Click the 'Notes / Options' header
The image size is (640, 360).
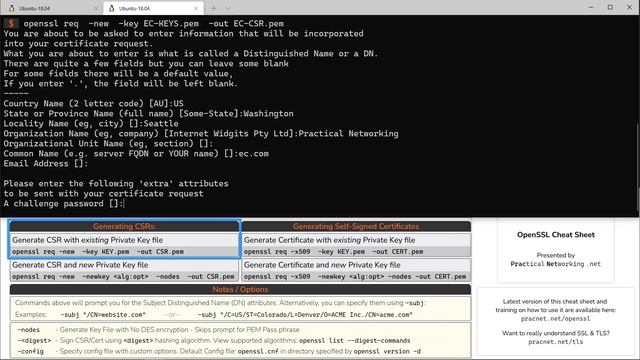pyautogui.click(x=240, y=289)
